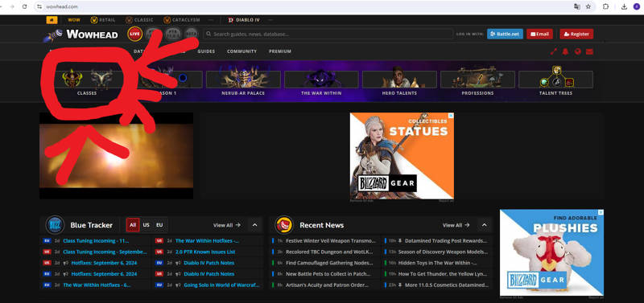The height and width of the screenshot is (303, 644).
Task: Click the red Register button
Action: pyautogui.click(x=576, y=34)
